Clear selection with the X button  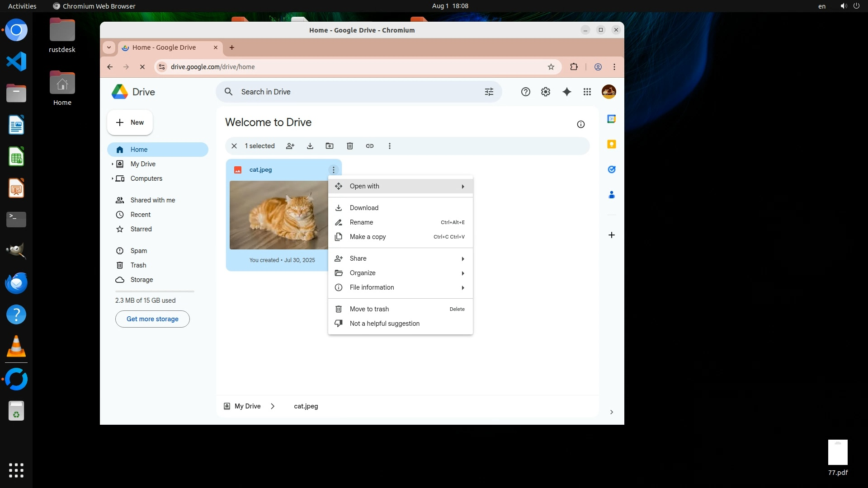[x=234, y=146]
